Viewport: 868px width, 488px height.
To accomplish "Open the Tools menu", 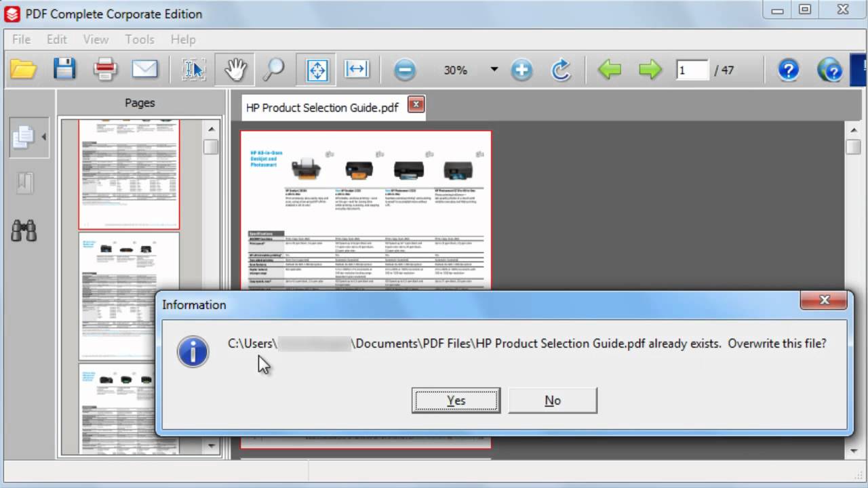I will pyautogui.click(x=140, y=39).
